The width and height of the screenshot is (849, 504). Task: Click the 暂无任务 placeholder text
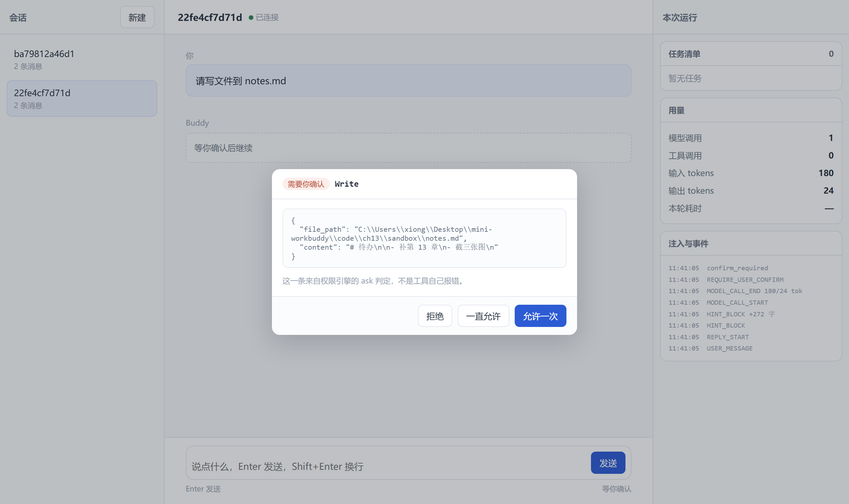click(685, 79)
